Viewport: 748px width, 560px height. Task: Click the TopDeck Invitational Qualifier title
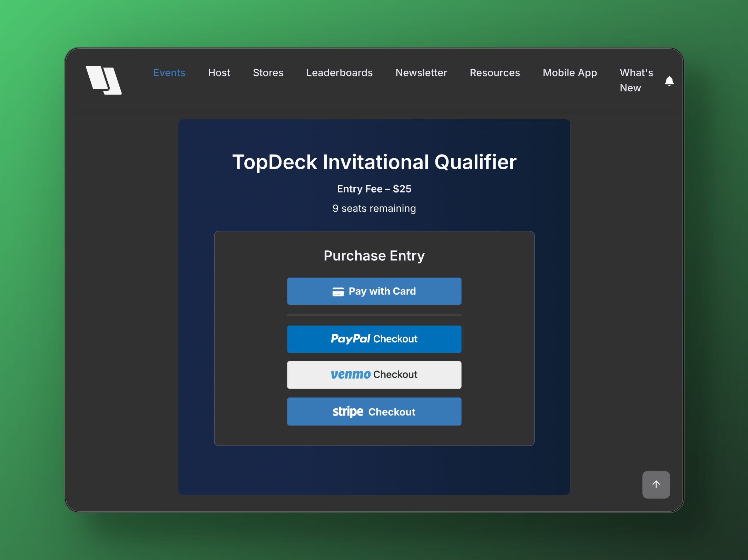pos(374,162)
